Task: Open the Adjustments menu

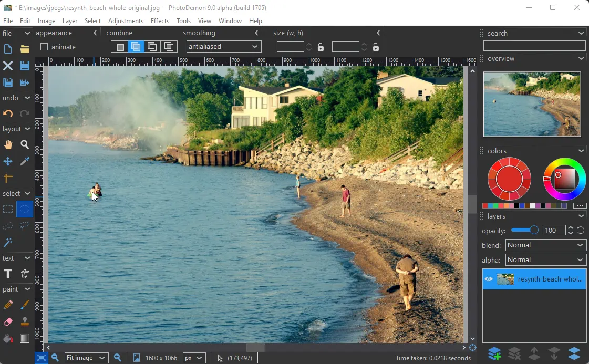Action: pyautogui.click(x=126, y=21)
